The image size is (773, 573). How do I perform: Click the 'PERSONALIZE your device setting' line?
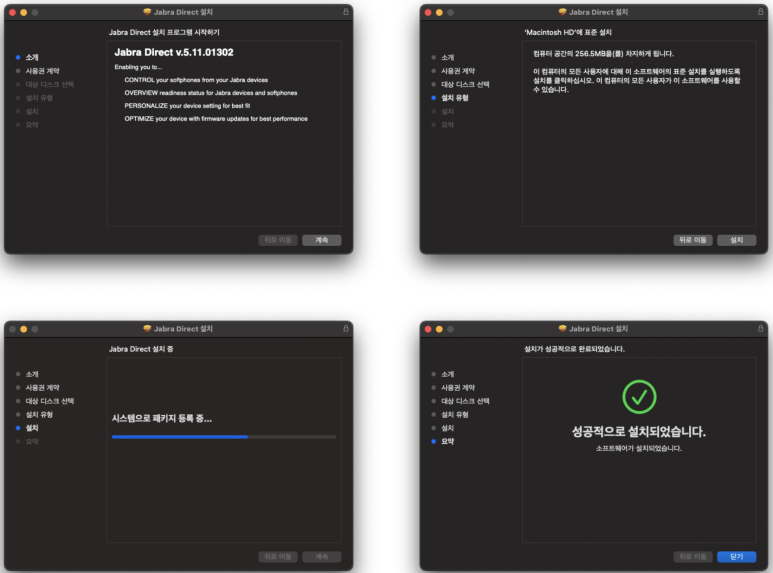click(x=187, y=106)
